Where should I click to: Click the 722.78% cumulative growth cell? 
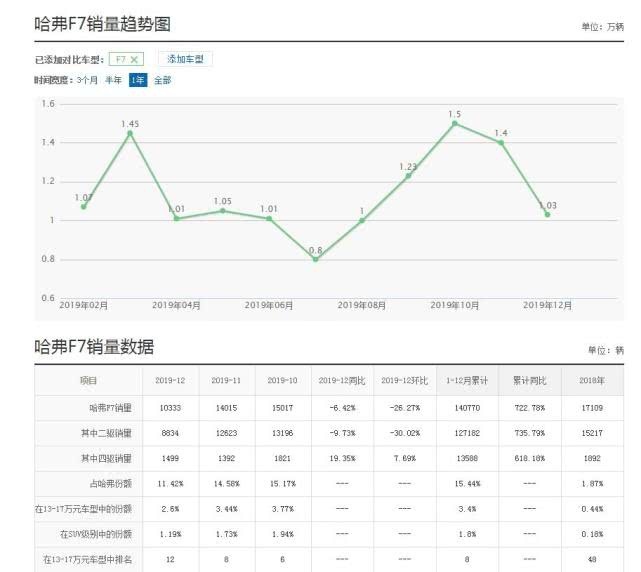(x=530, y=408)
